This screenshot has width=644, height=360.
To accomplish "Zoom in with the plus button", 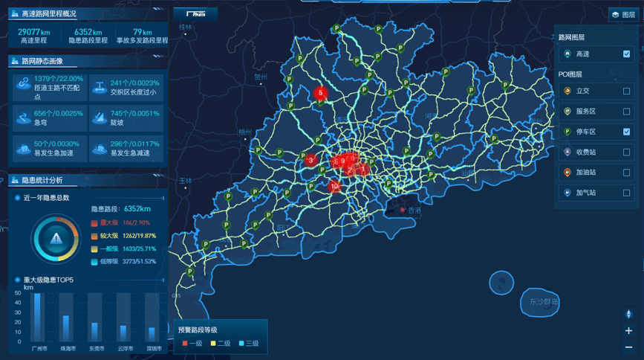I will click(628, 331).
